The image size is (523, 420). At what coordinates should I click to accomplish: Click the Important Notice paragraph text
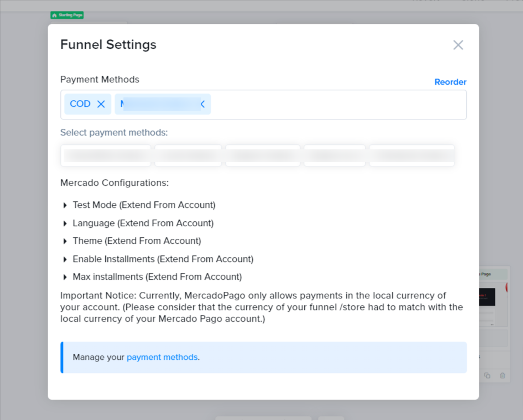click(x=261, y=307)
